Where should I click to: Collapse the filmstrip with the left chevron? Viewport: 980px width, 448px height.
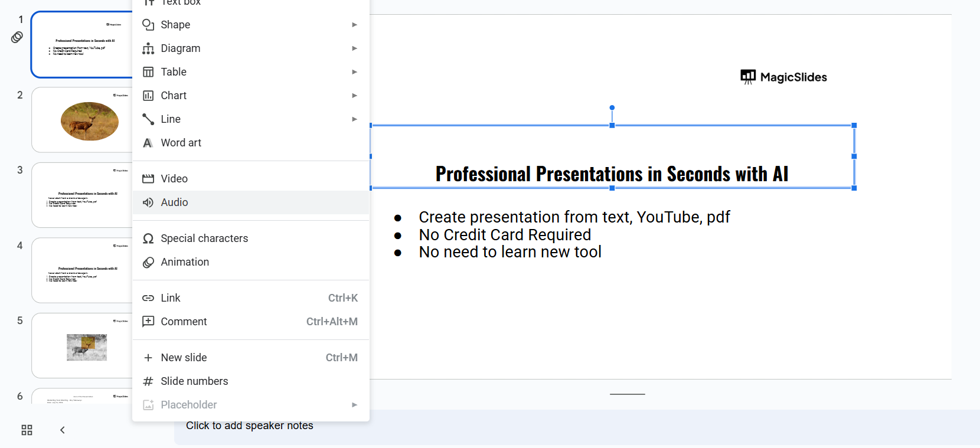coord(62,430)
